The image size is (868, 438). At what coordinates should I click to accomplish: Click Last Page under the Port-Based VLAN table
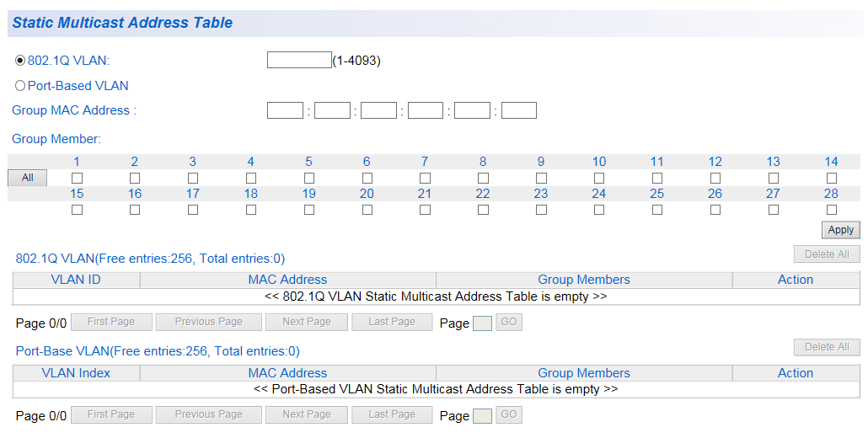coord(392,414)
